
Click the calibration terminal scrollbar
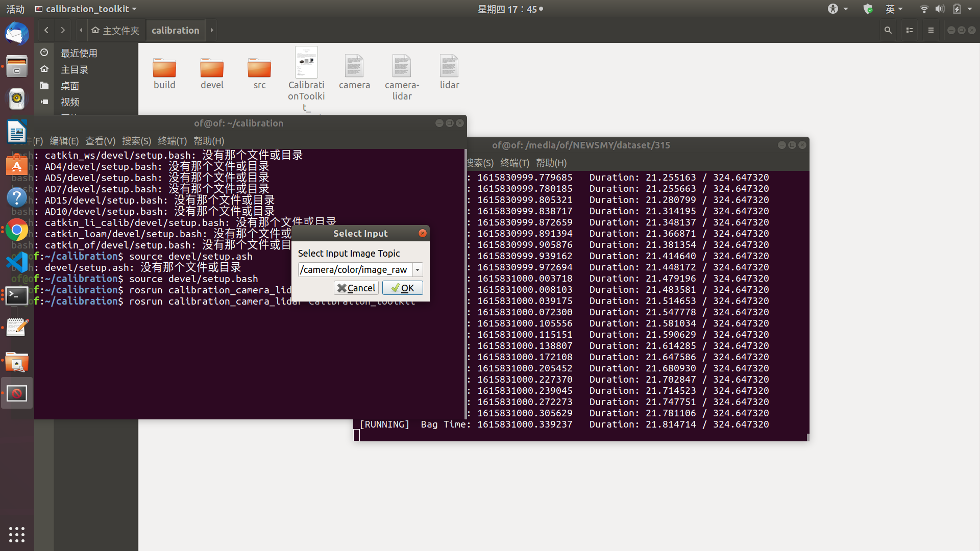pos(465,284)
